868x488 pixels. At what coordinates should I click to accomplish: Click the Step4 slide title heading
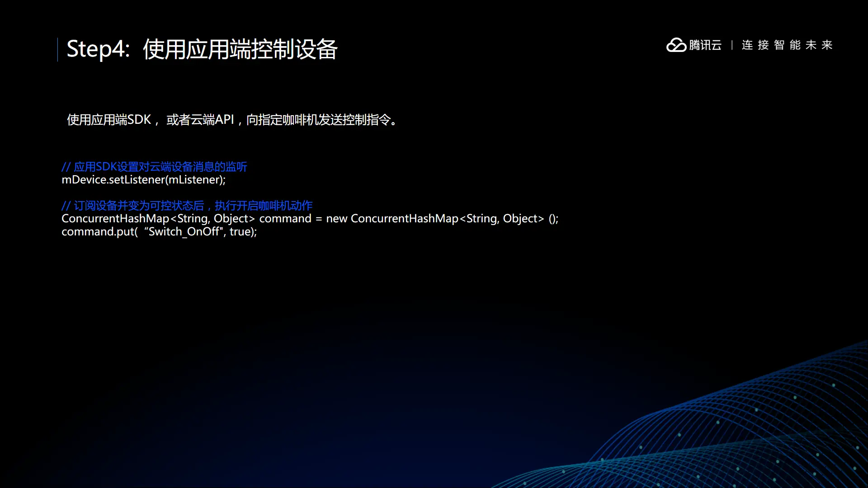pyautogui.click(x=202, y=49)
